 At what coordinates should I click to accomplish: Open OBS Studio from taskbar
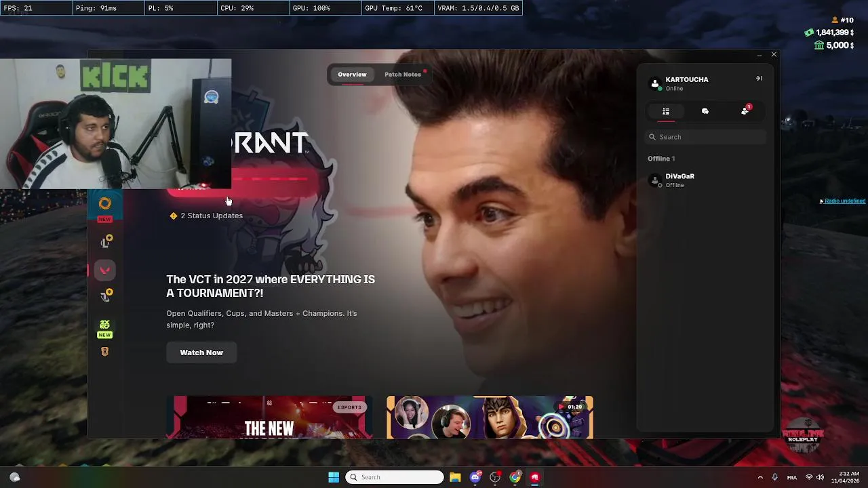pyautogui.click(x=495, y=477)
